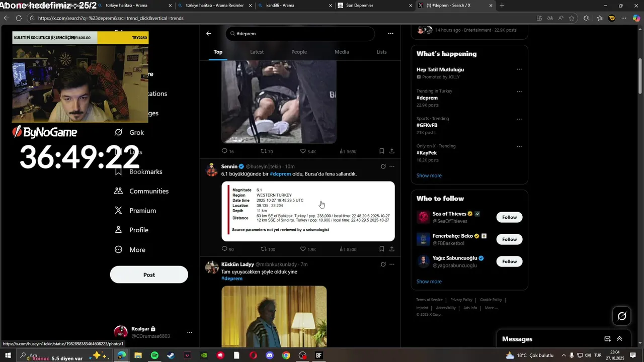Click the #deprem search box
644x362 pixels.
(x=300, y=34)
